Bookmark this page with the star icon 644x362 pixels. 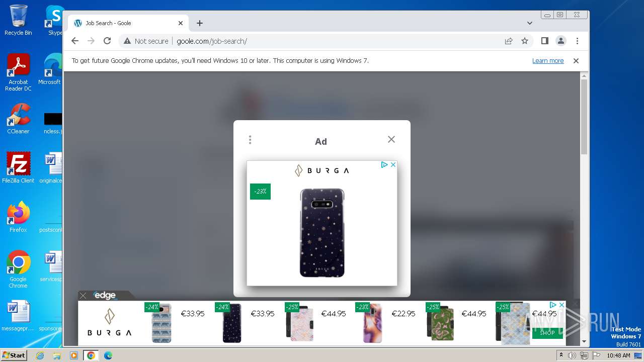(x=525, y=41)
